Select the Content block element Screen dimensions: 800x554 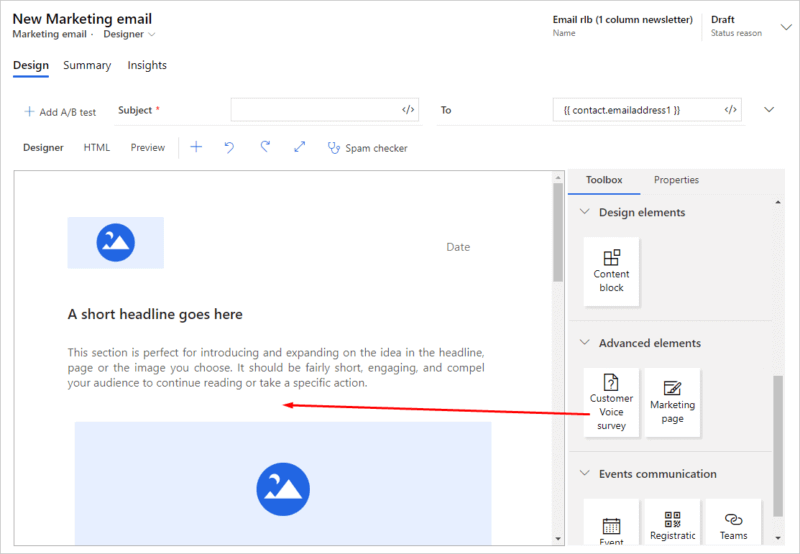point(611,271)
